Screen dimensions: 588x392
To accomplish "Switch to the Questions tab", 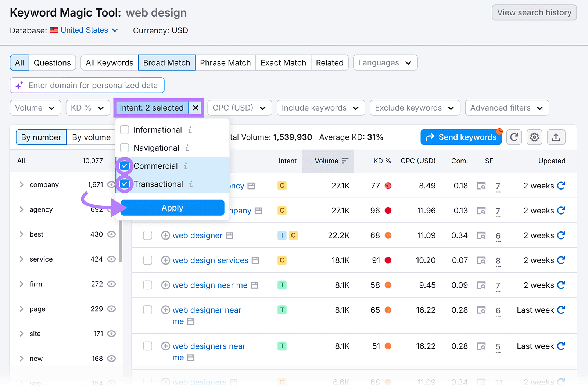I will pyautogui.click(x=52, y=63).
